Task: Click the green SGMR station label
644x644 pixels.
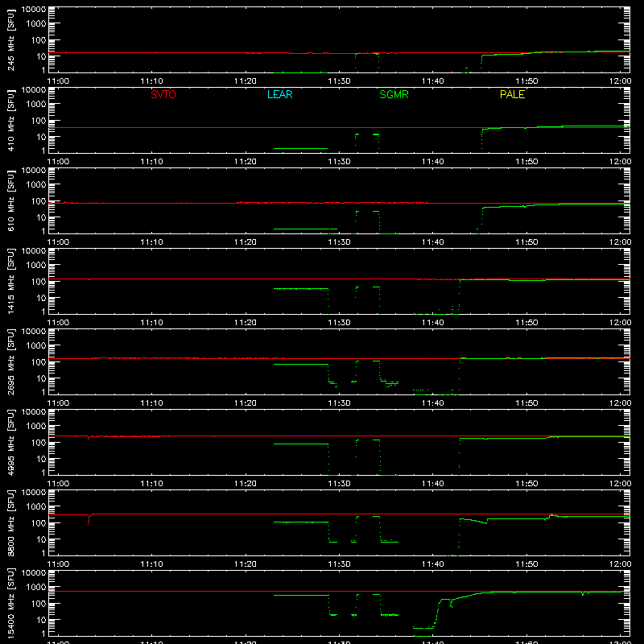Action: tap(394, 94)
